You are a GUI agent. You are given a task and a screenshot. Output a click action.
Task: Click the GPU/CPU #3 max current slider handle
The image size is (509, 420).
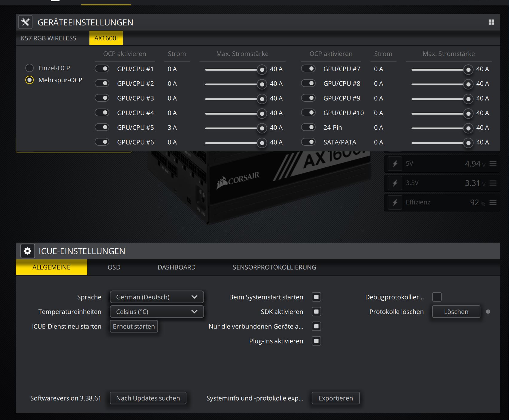(x=262, y=99)
